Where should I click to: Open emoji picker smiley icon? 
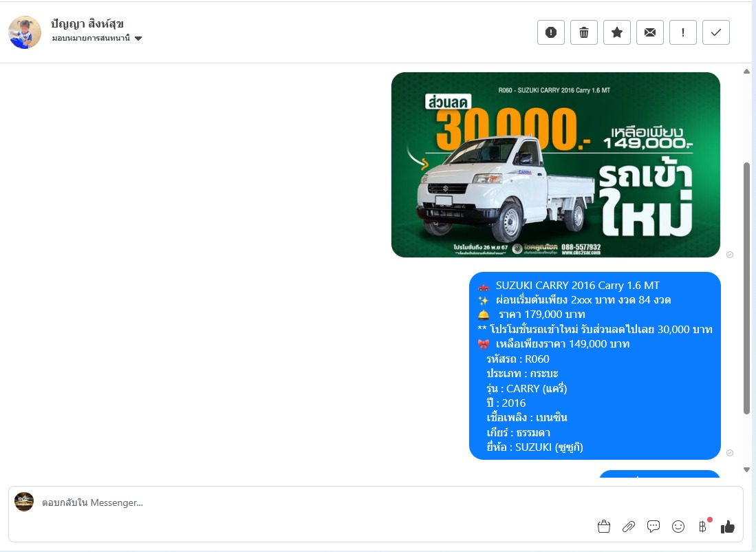(x=678, y=527)
